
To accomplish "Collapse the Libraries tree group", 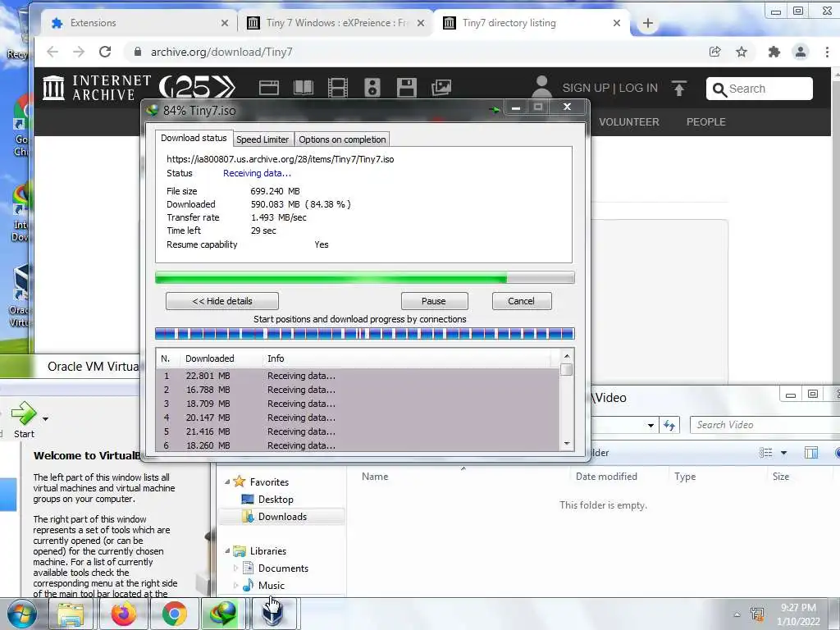I will pyautogui.click(x=227, y=550).
